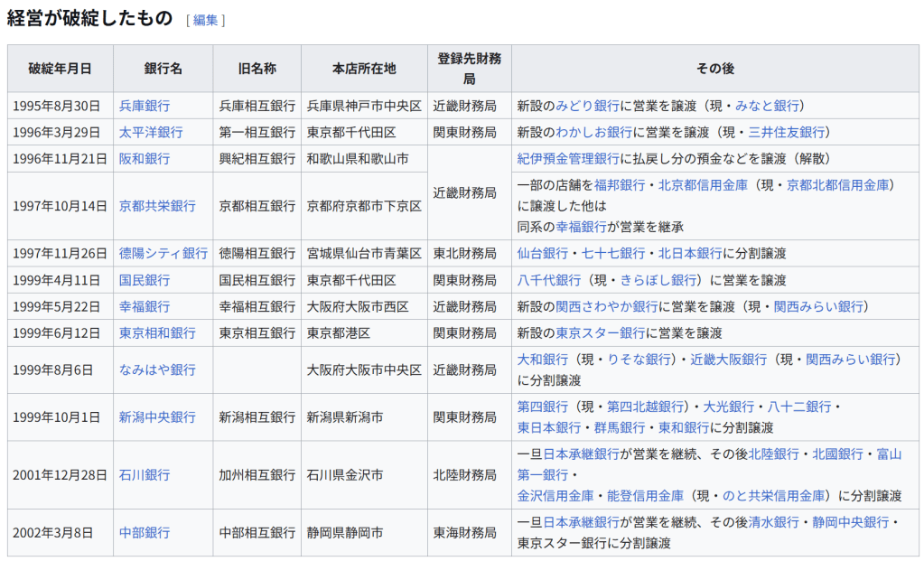This screenshot has width=924, height=561.
Task: Click the 徳陽シティ銀行 link
Action: tap(163, 253)
